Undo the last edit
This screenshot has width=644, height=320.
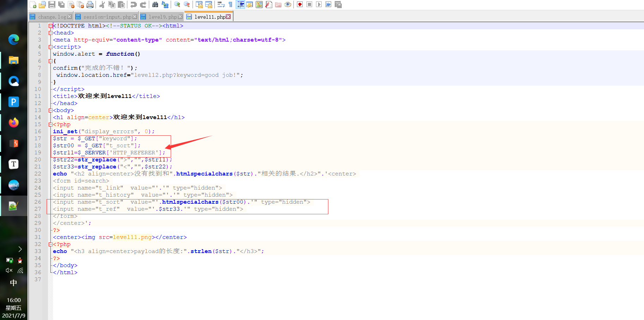133,5
